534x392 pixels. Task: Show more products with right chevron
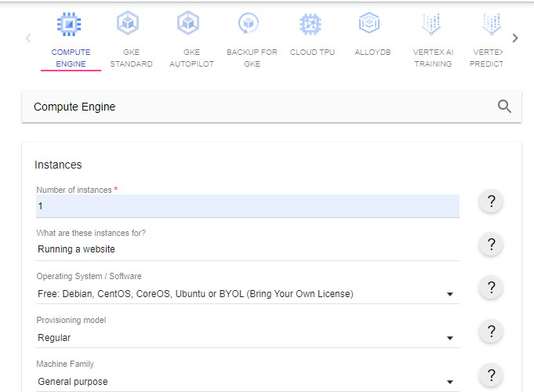click(515, 38)
